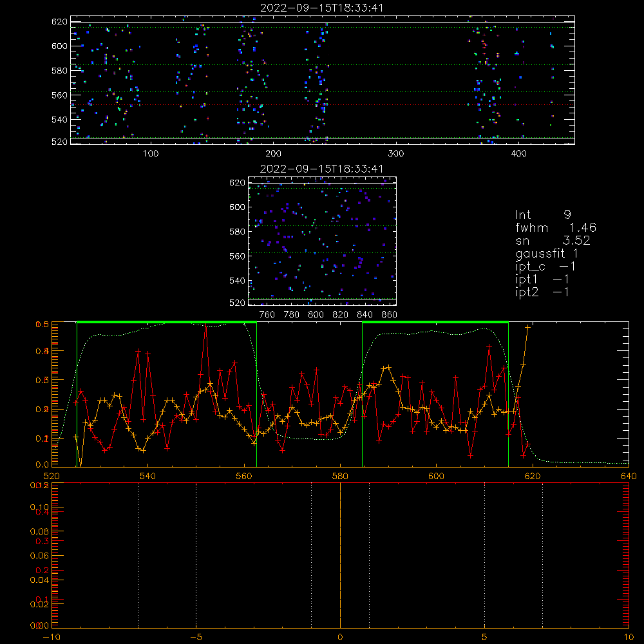The width and height of the screenshot is (644, 644).
Task: Select the "Int 9" readout line
Action: coord(543,214)
